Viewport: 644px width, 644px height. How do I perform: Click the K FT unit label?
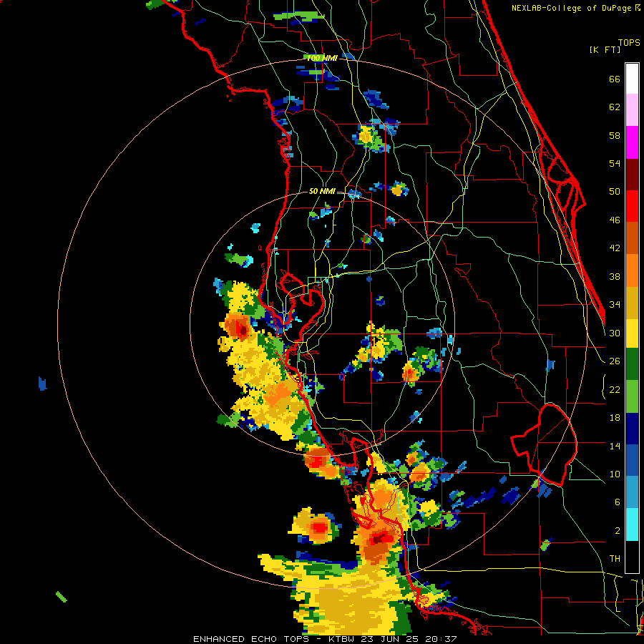pyautogui.click(x=605, y=50)
